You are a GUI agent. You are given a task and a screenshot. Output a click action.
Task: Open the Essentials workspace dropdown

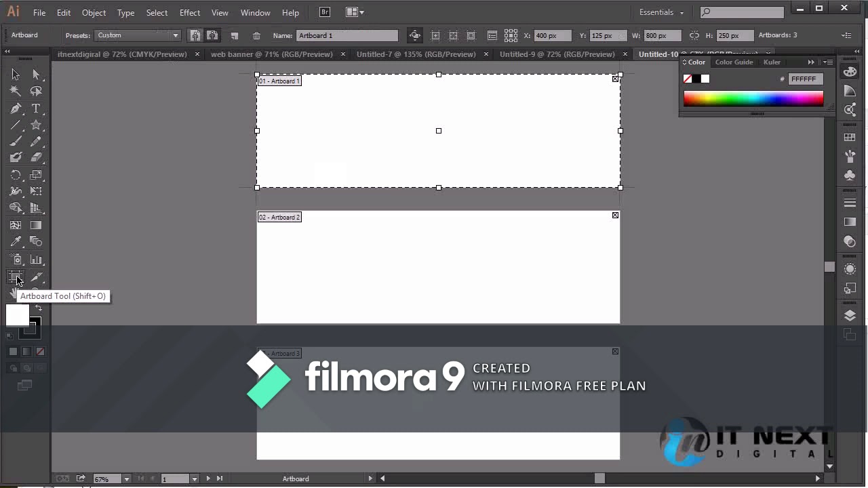(661, 12)
